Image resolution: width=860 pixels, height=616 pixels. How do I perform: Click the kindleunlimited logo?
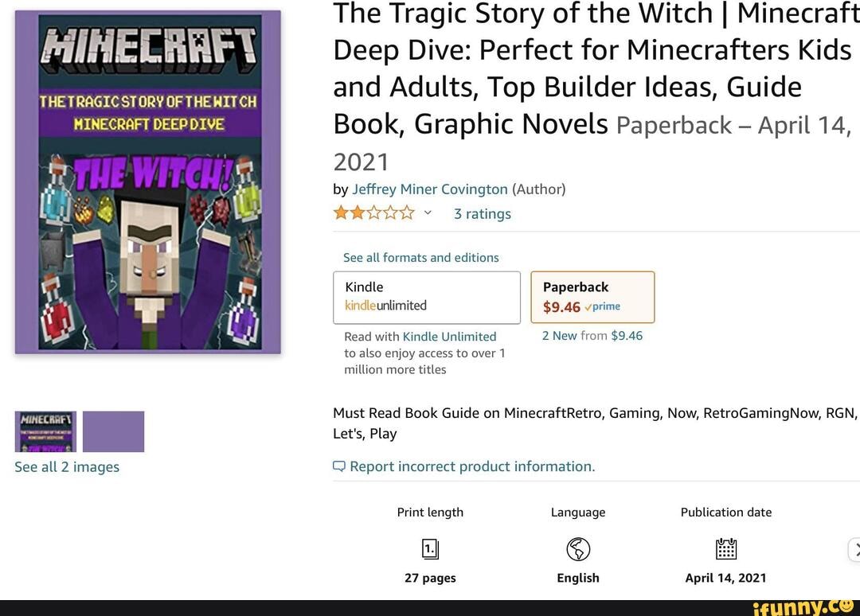[387, 306]
